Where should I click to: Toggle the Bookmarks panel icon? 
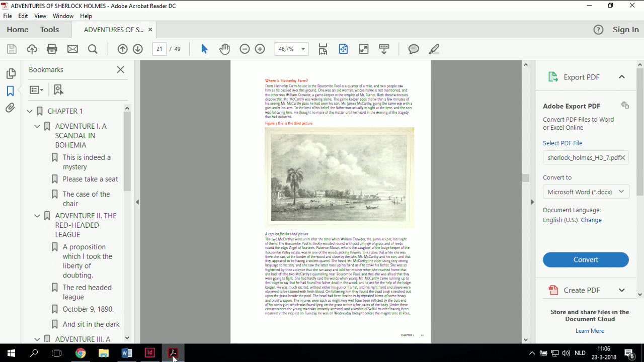click(x=10, y=91)
